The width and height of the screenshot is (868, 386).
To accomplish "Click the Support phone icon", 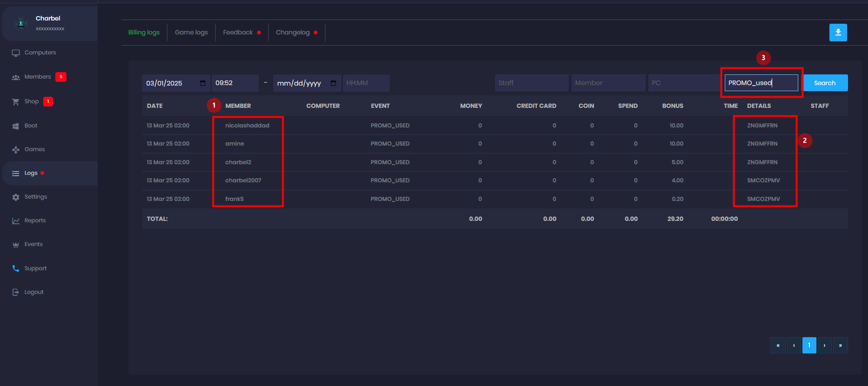I will [x=16, y=268].
